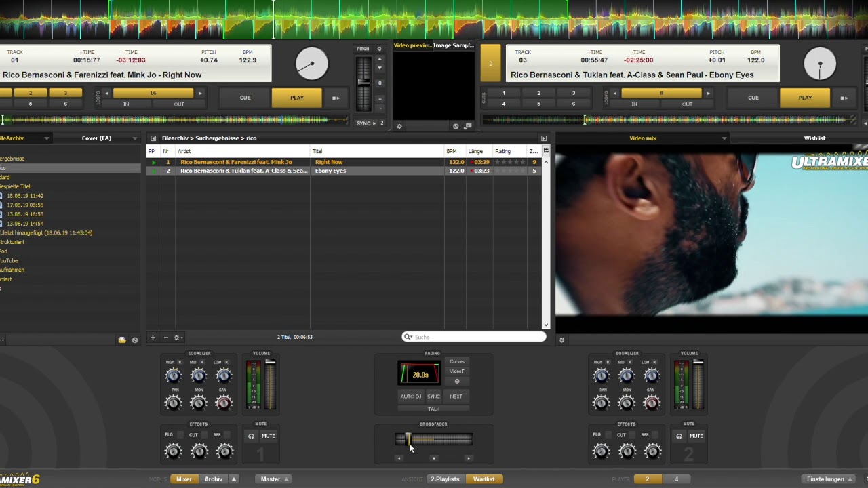Click the yellow folder icon below sidebar

coord(122,340)
